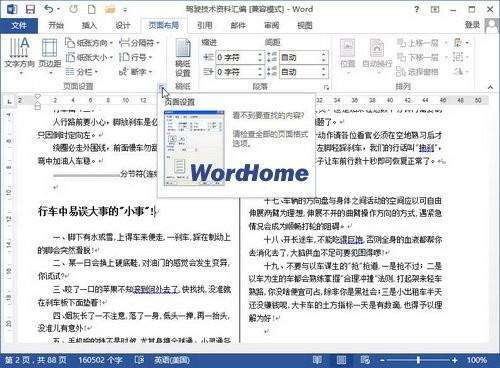
Task: Click the left indent spinner arrows
Action: (260, 57)
